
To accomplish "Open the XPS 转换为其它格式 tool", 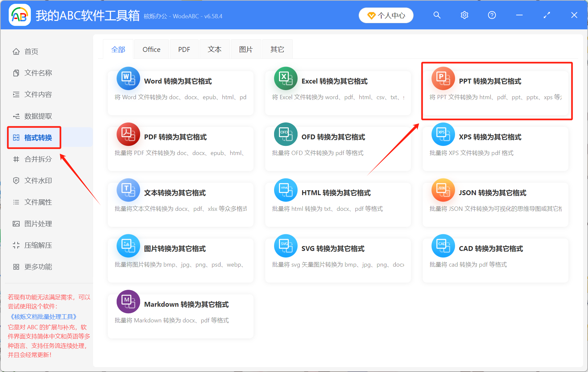I will (495, 144).
